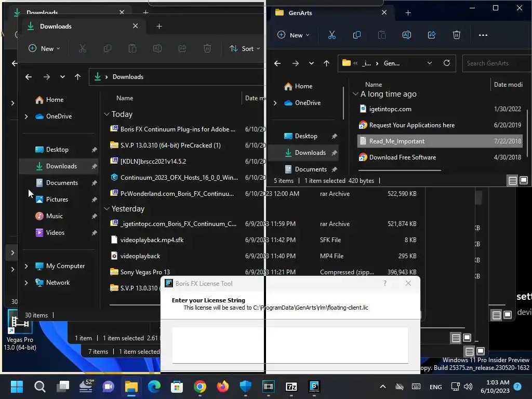Open clock and date in taskbar

click(x=495, y=387)
